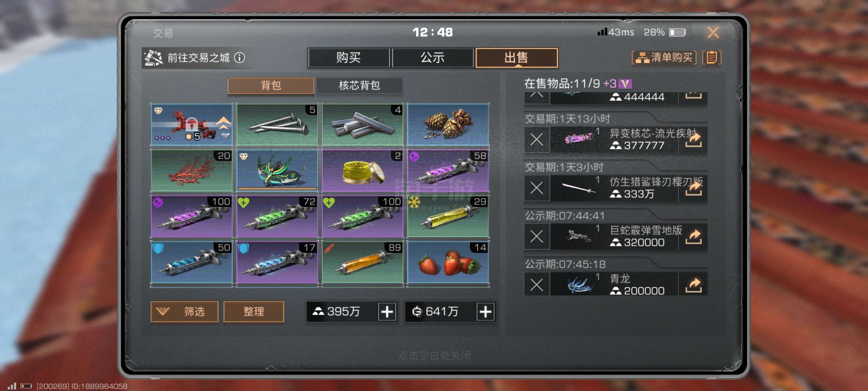Select the strawberries item with count 14
This screenshot has height=391, width=868.
click(448, 262)
